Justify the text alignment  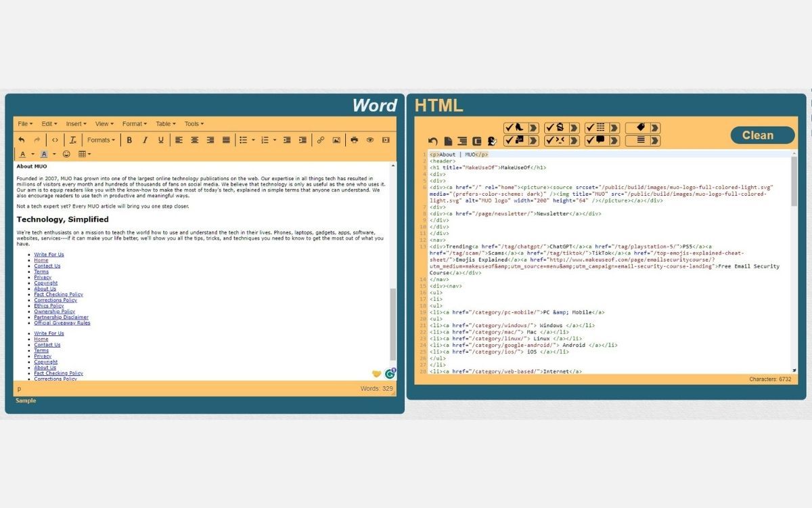point(226,140)
